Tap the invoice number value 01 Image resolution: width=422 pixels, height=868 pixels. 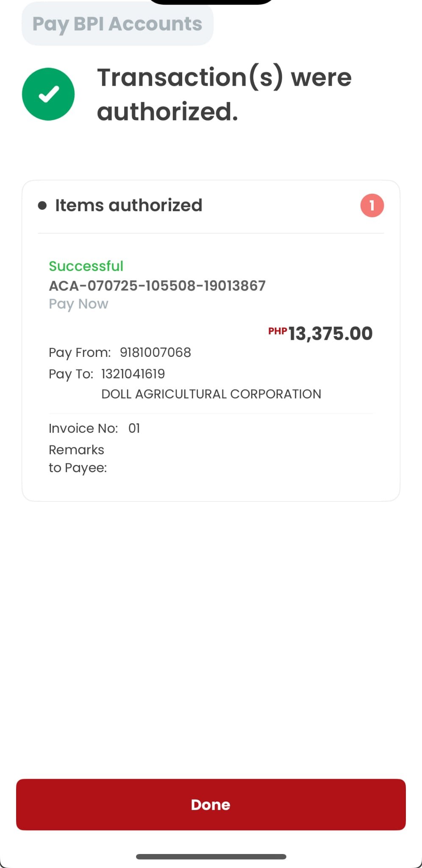point(134,428)
